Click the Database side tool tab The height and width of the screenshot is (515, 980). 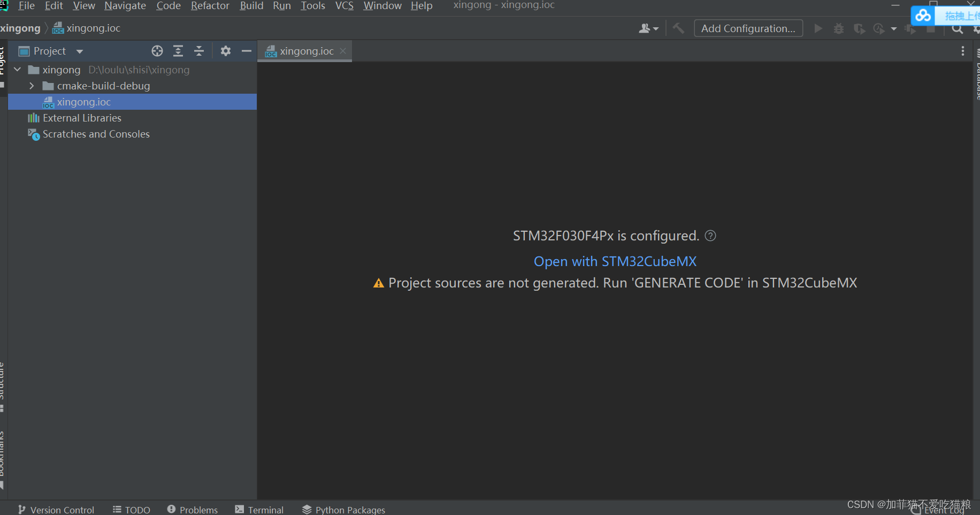click(x=977, y=75)
